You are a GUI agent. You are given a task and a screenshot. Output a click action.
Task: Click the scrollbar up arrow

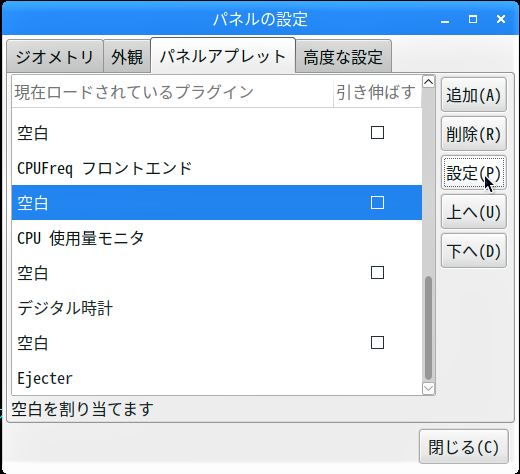(428, 81)
